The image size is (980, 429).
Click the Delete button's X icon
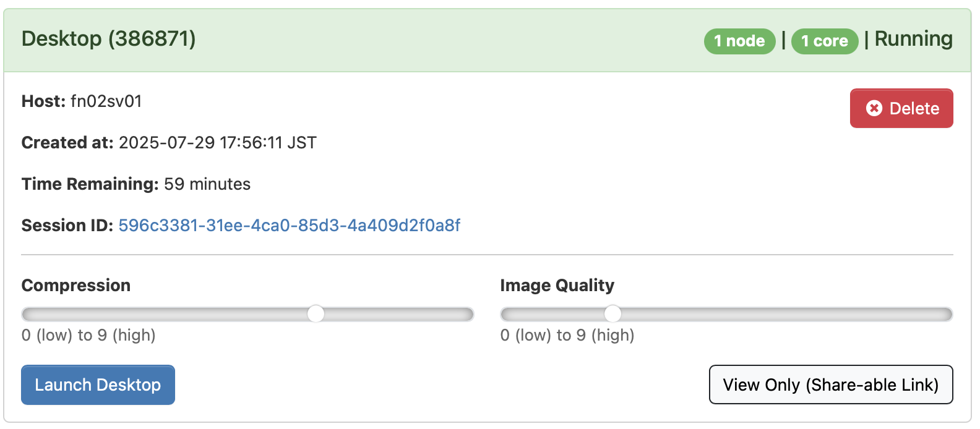click(x=874, y=108)
